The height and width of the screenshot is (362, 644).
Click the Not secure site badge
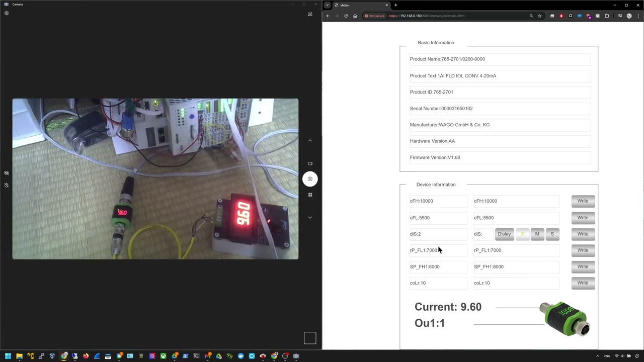point(374,16)
